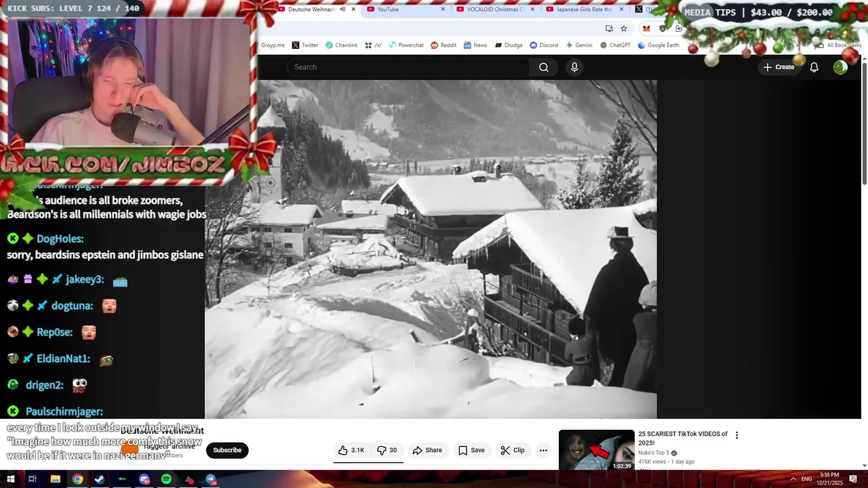Image resolution: width=868 pixels, height=488 pixels.
Task: Switch to the VOCALOID Christmas tab
Action: [496, 9]
